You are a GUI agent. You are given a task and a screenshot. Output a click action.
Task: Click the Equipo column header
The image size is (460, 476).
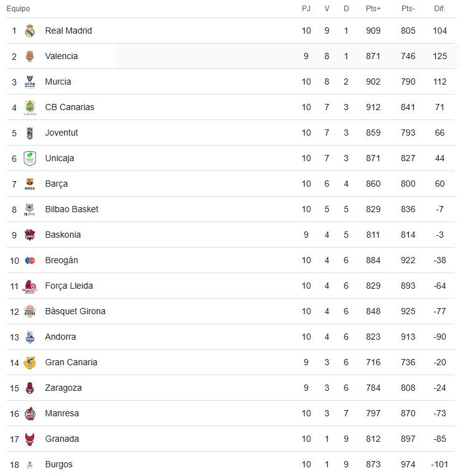[18, 9]
